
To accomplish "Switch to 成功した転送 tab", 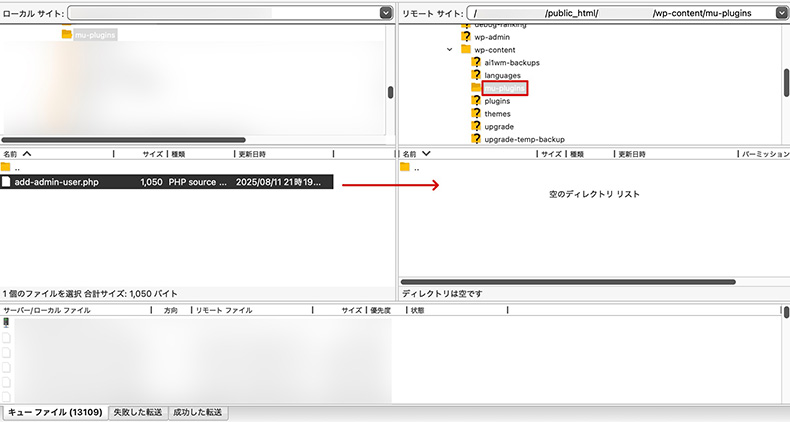I will (x=198, y=412).
